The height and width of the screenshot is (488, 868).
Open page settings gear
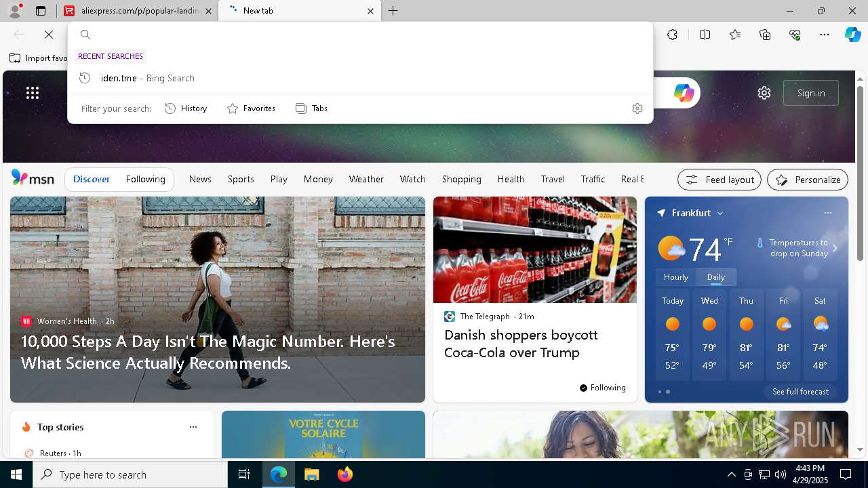click(x=764, y=93)
